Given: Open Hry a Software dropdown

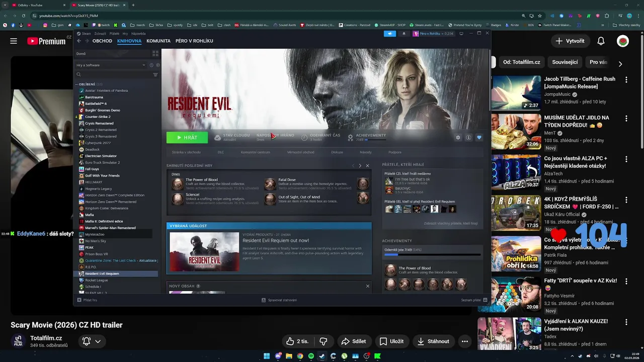Looking at the screenshot, I should (x=111, y=65).
